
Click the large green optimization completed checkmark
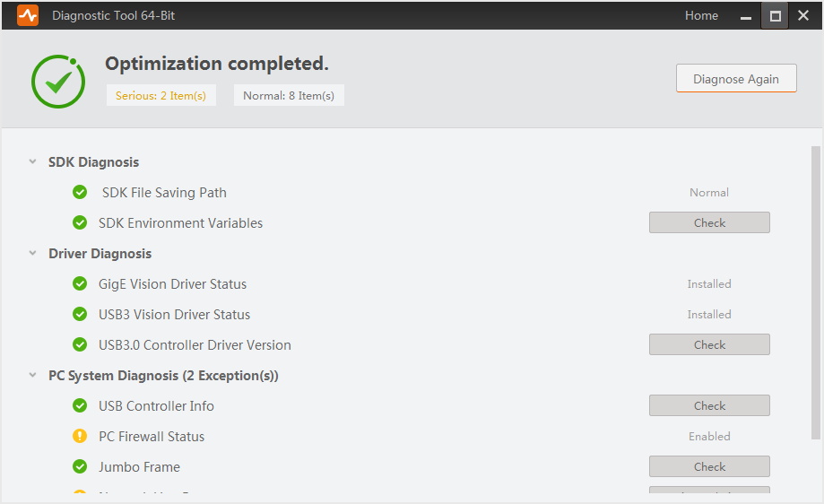click(58, 83)
